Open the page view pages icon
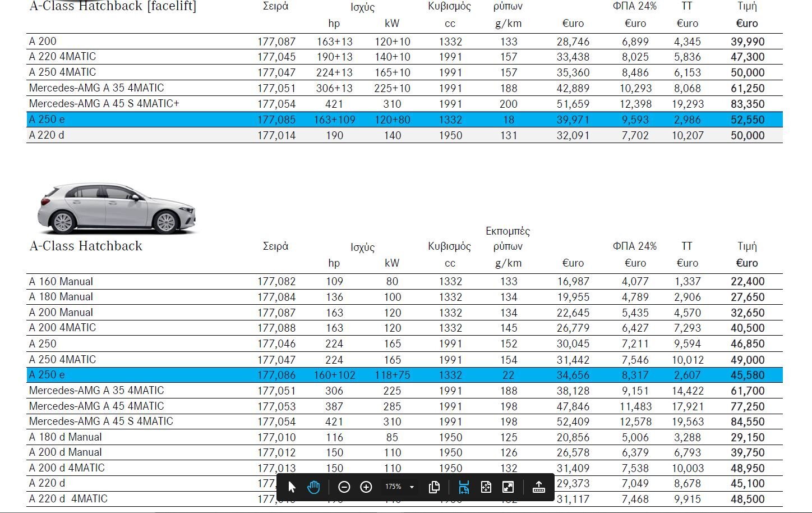 point(434,487)
